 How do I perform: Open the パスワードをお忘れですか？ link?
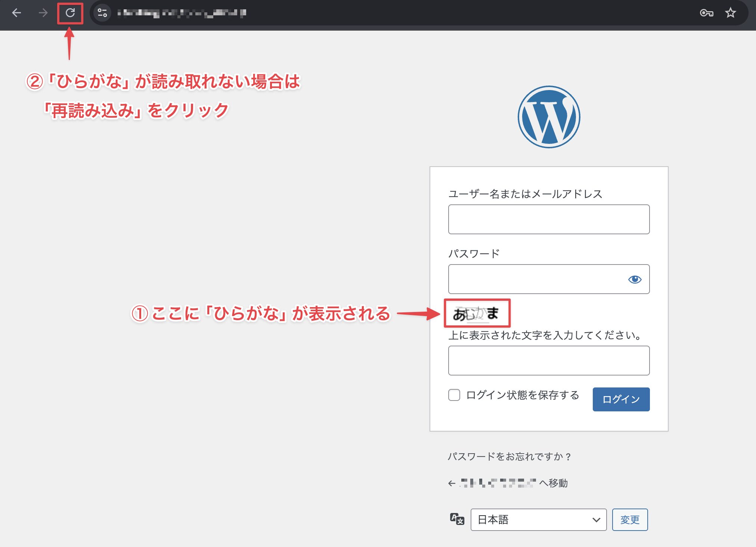click(x=509, y=457)
